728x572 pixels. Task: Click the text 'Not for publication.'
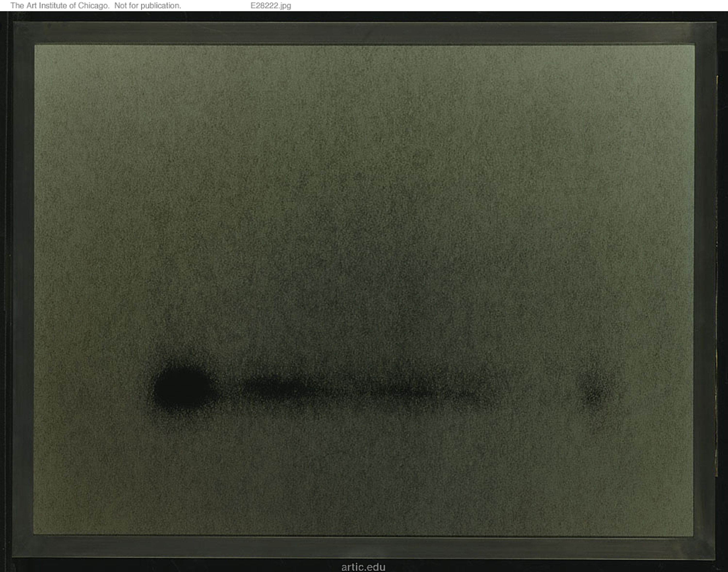(x=148, y=6)
